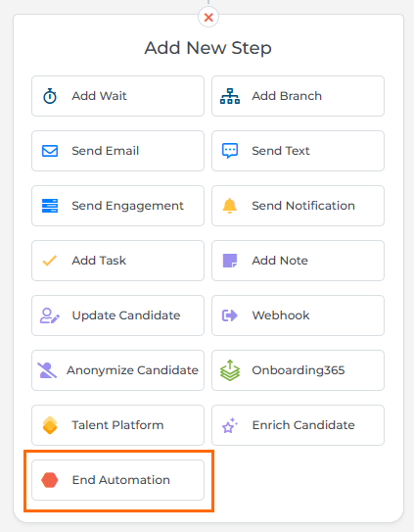Click the sparkle stars Enrich Candidate icon
The image size is (414, 532).
tap(230, 425)
